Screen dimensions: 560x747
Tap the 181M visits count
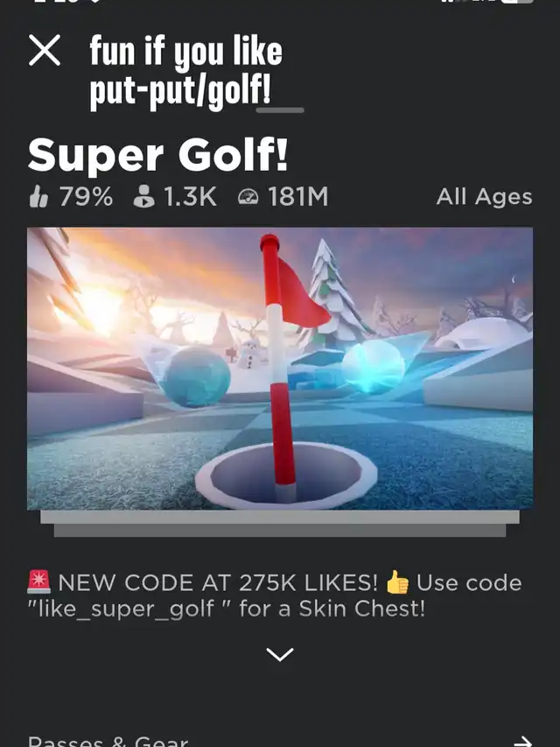pyautogui.click(x=298, y=196)
